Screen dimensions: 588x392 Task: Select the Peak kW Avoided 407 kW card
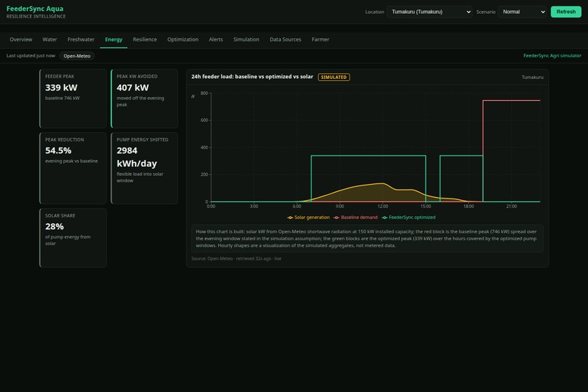[144, 99]
